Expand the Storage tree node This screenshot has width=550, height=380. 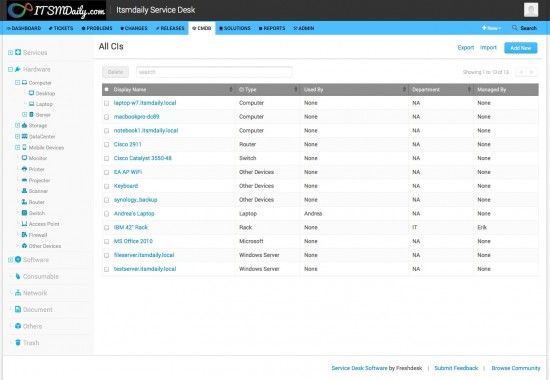(17, 125)
